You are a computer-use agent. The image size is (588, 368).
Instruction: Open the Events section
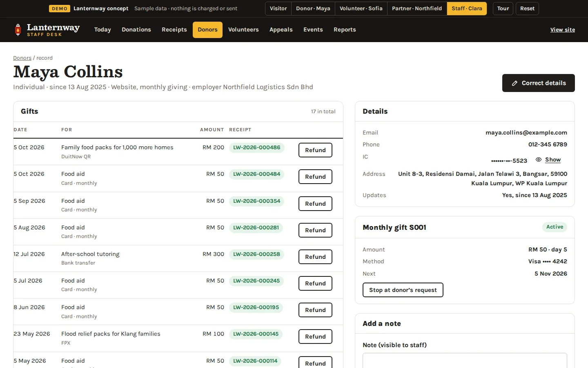(x=313, y=30)
